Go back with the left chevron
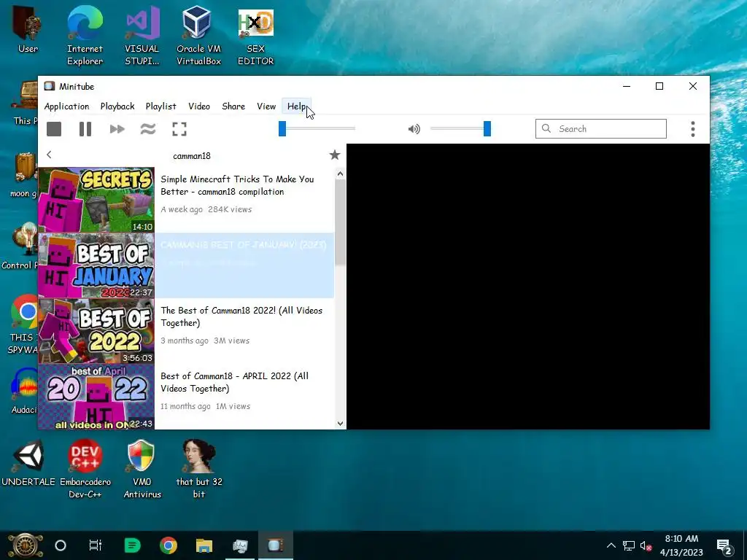 pyautogui.click(x=49, y=155)
